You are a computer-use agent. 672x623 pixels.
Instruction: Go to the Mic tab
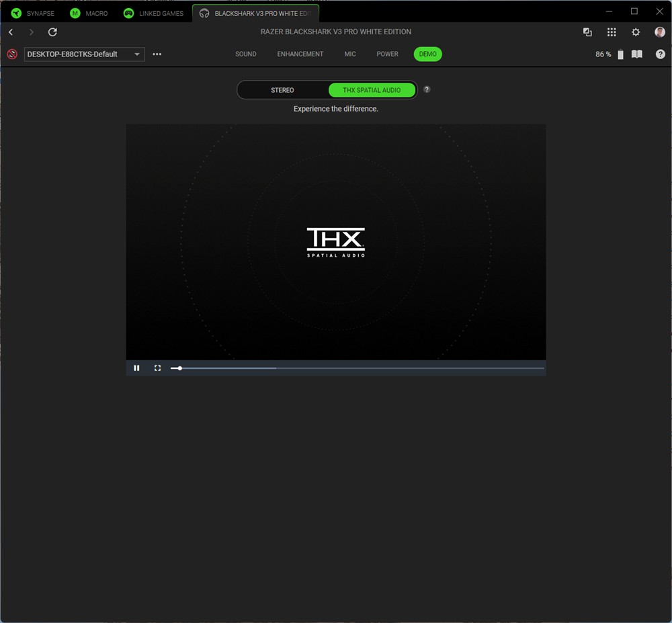[350, 54]
